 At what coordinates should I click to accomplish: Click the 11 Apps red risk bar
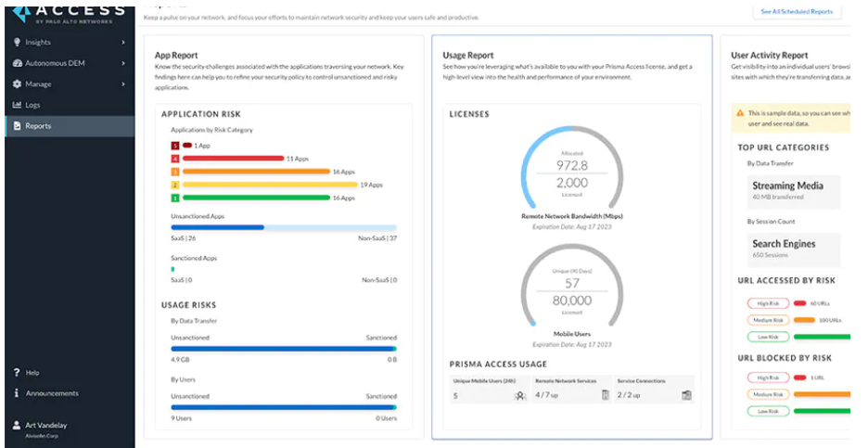(x=233, y=159)
